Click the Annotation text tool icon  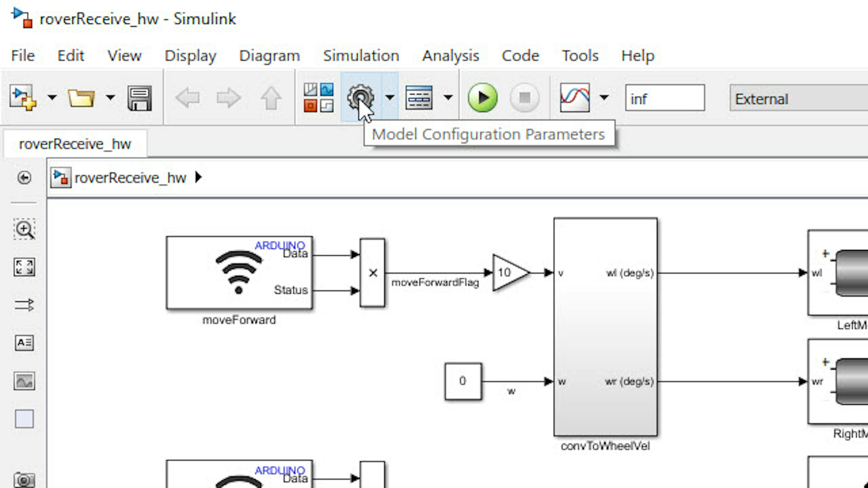click(x=24, y=343)
